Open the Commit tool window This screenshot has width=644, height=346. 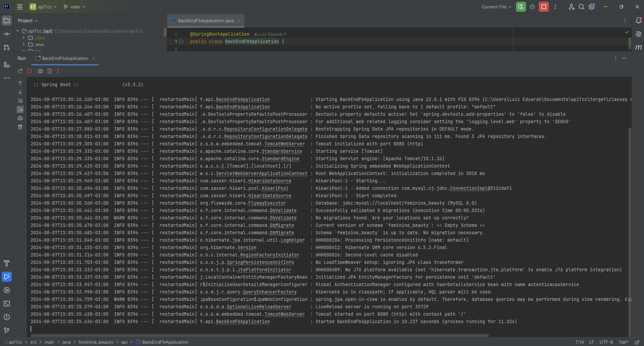pos(7,34)
